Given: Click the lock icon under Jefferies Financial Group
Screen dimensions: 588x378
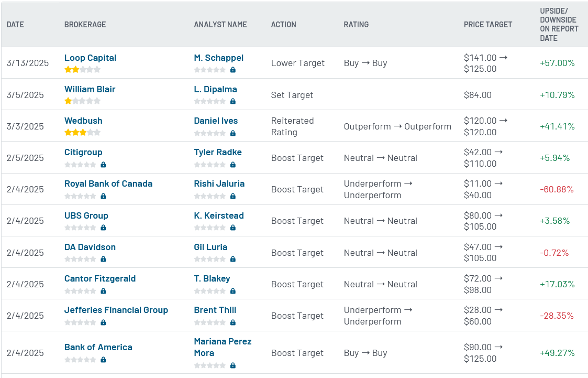Looking at the screenshot, I should pos(104,322).
